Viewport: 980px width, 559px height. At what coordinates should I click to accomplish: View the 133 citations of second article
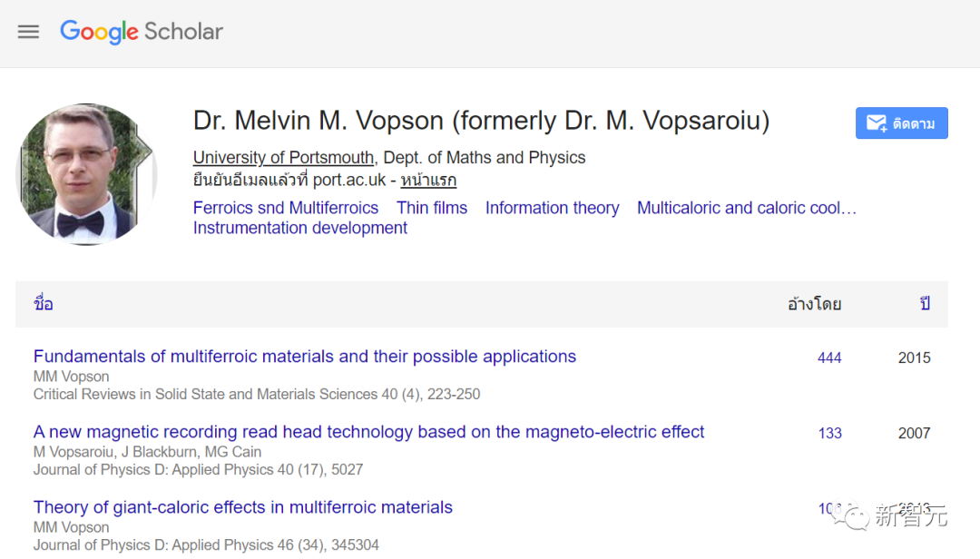pyautogui.click(x=829, y=433)
